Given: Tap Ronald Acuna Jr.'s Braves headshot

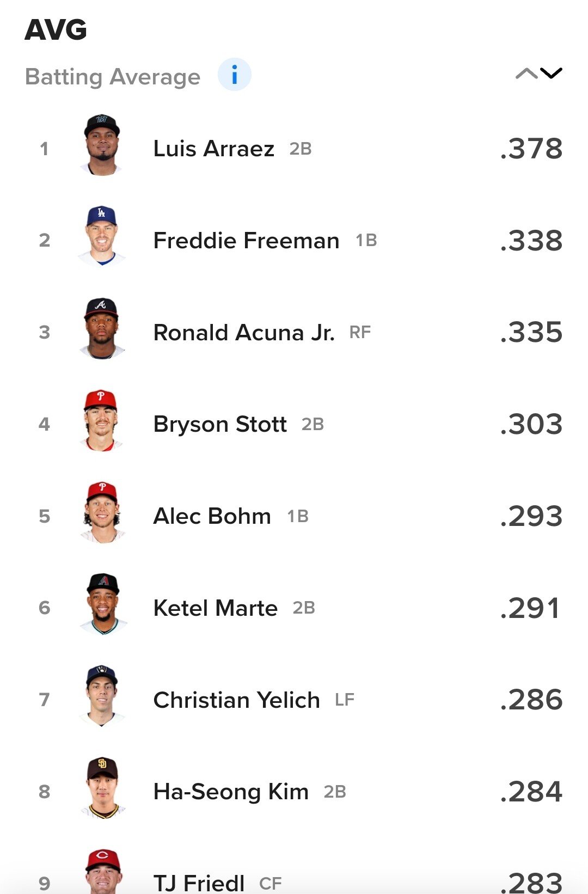Looking at the screenshot, I should tap(102, 328).
